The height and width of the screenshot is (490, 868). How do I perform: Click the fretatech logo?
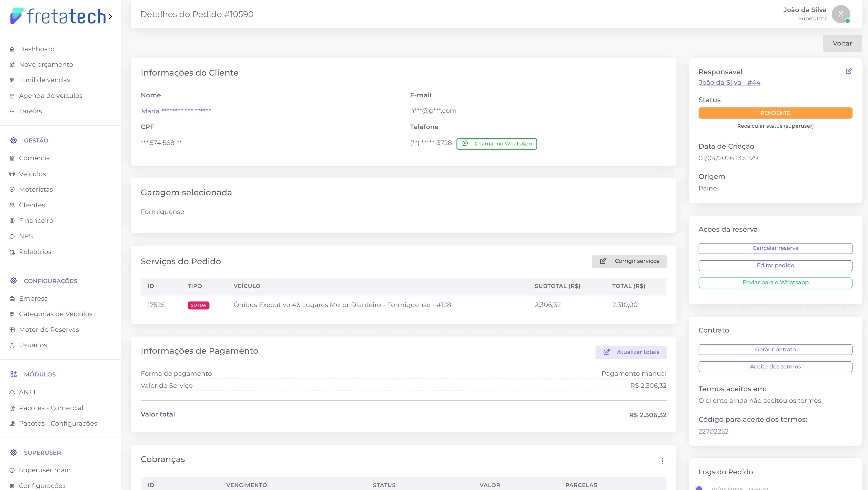[58, 16]
